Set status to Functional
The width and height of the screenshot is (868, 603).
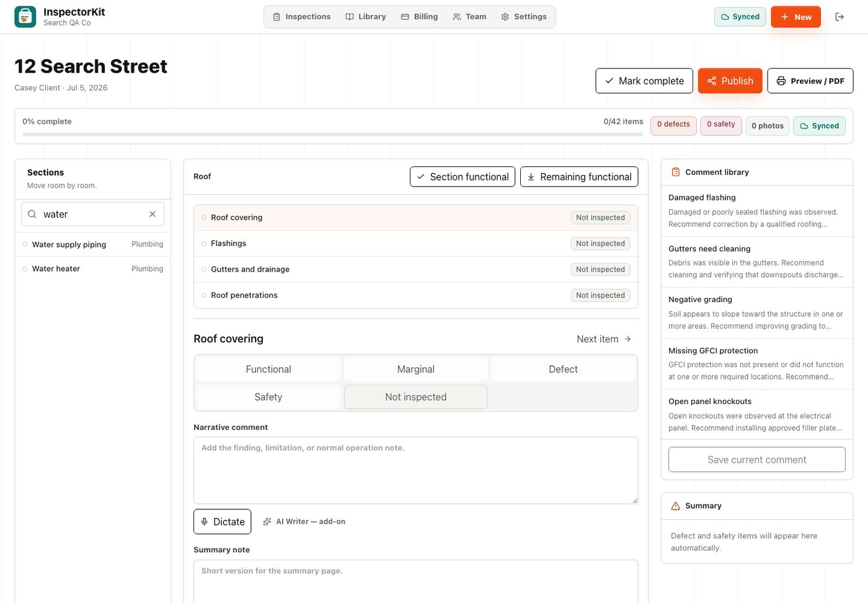pyautogui.click(x=268, y=369)
